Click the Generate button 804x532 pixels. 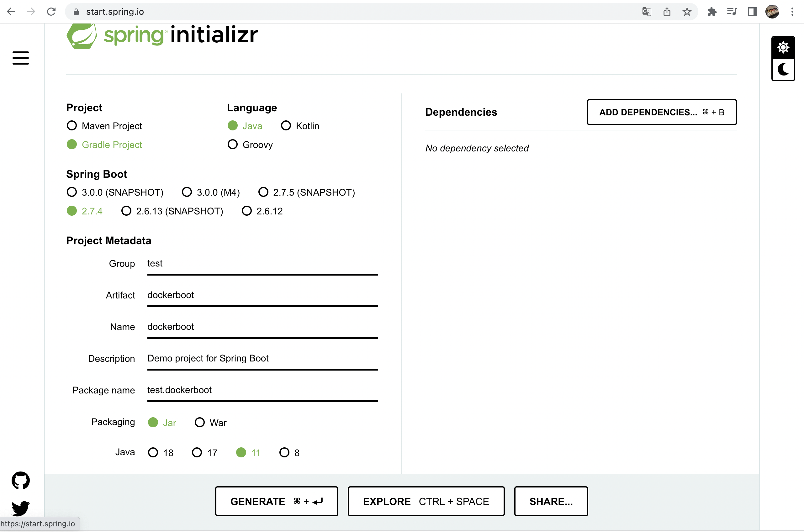(x=276, y=501)
